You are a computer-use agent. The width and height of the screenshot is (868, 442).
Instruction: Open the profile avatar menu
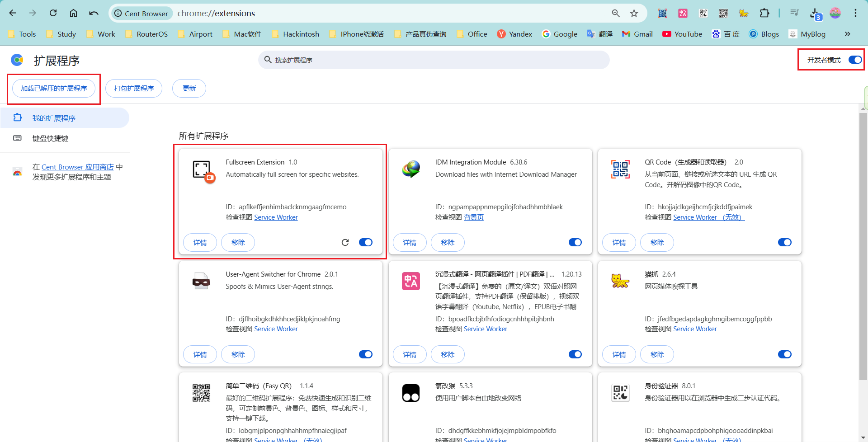point(835,13)
